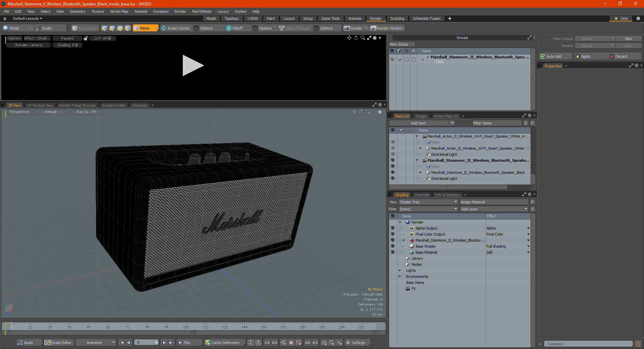Open Images tab
Viewport: 644px width, 349px height.
421,116
